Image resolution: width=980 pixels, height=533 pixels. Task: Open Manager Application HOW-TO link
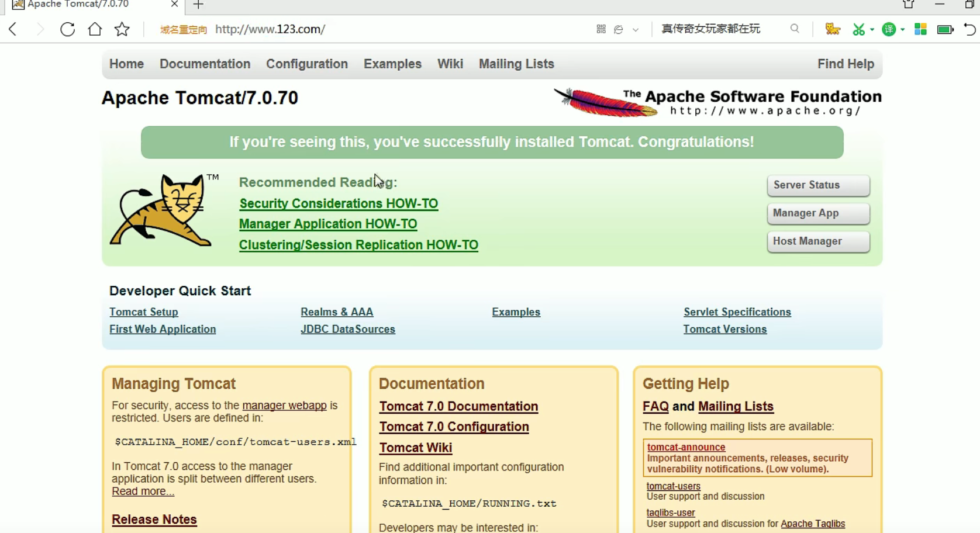(x=328, y=224)
